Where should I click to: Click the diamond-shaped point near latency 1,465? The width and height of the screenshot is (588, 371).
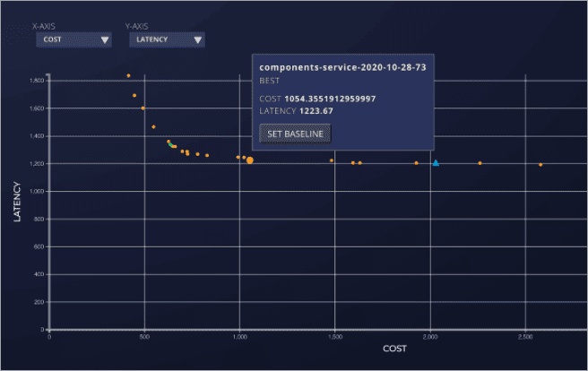coord(153,127)
